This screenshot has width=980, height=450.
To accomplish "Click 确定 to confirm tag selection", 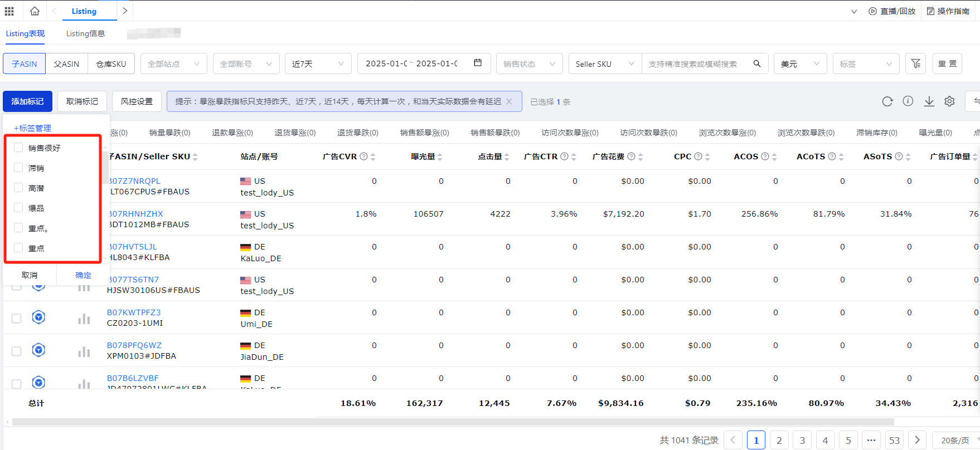I will (83, 275).
